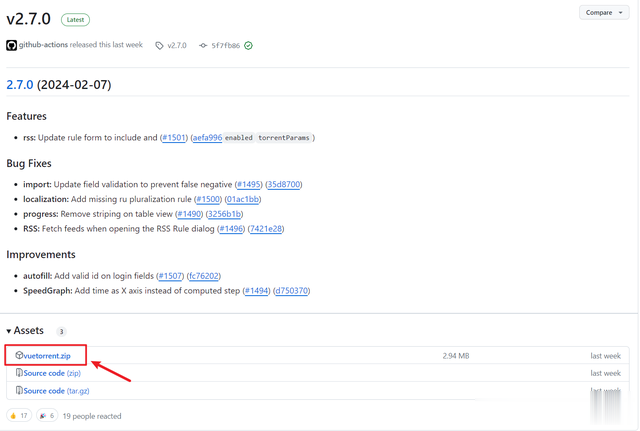Click the '2.94 MB' size value
The height and width of the screenshot is (431, 640).
(x=456, y=356)
